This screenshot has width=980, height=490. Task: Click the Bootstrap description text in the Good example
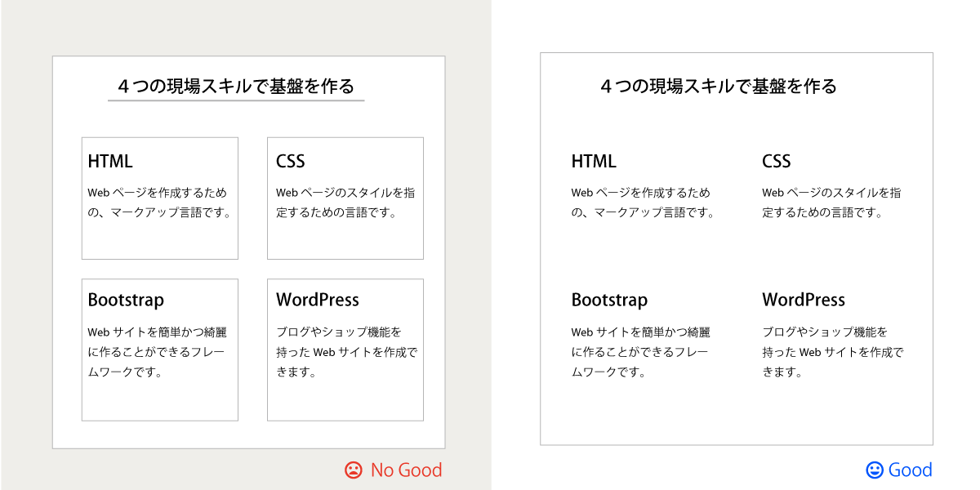pos(641,352)
